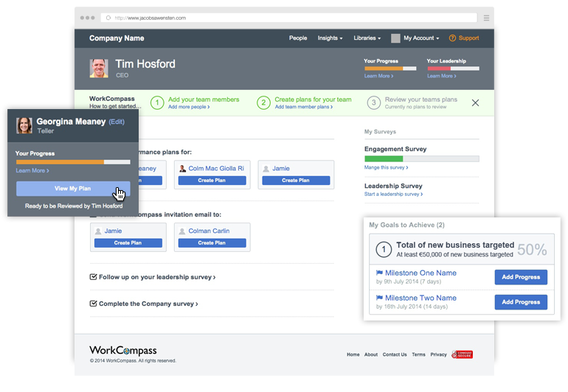568x392 pixels.
Task: Open the browser hamburger menu icon
Action: click(486, 18)
